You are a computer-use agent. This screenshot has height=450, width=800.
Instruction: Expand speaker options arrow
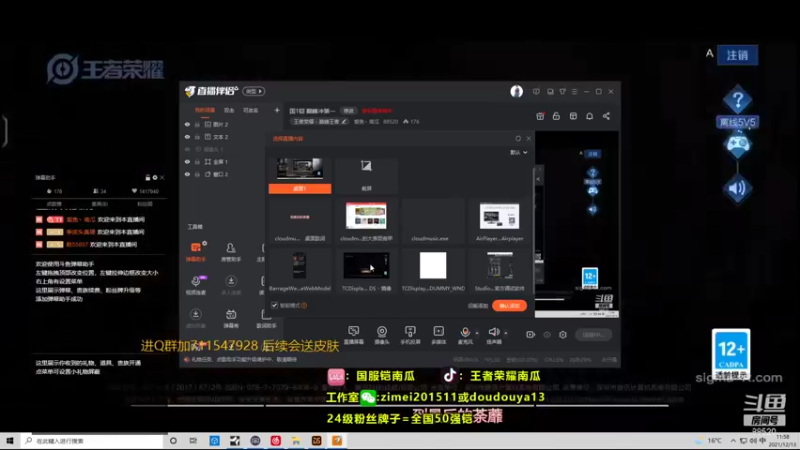point(506,333)
